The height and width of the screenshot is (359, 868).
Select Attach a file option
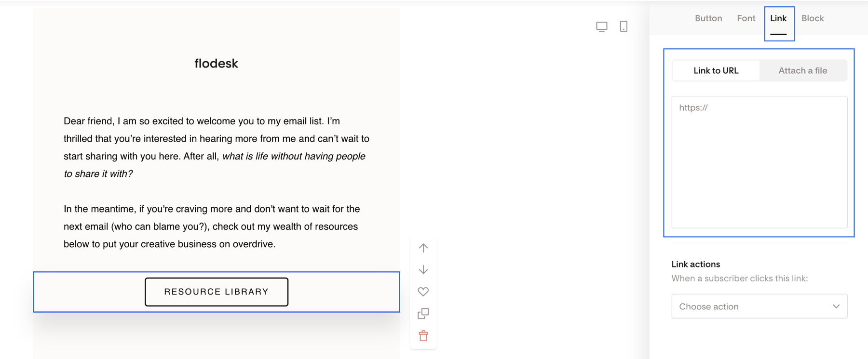coord(802,70)
